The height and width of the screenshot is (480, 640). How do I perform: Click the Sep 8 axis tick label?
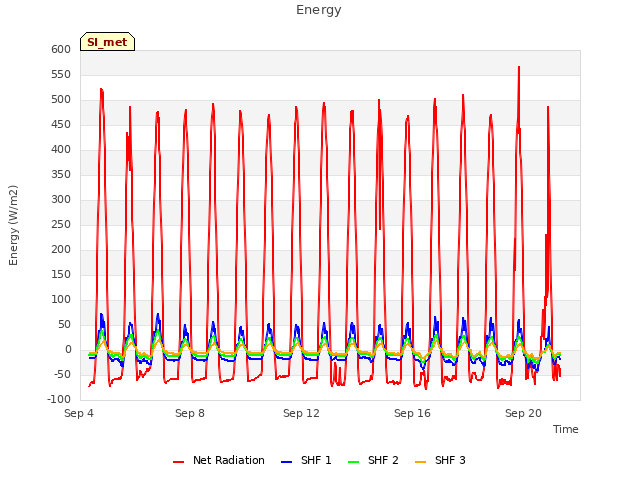(x=190, y=413)
